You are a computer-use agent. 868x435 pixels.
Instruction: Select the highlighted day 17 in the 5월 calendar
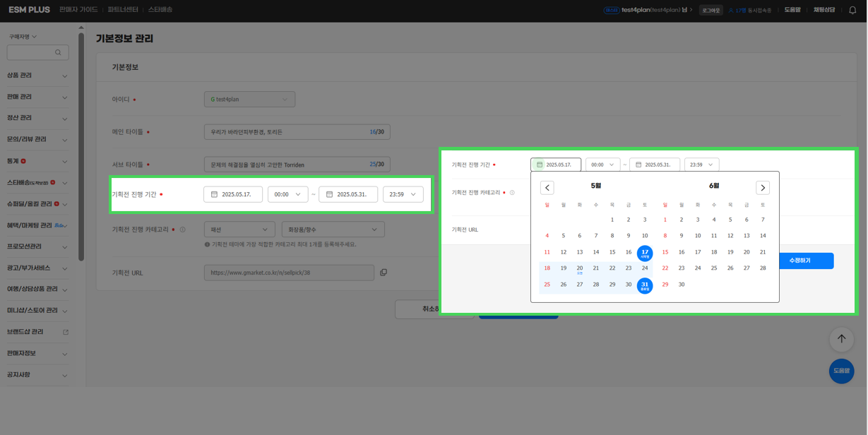645,253
